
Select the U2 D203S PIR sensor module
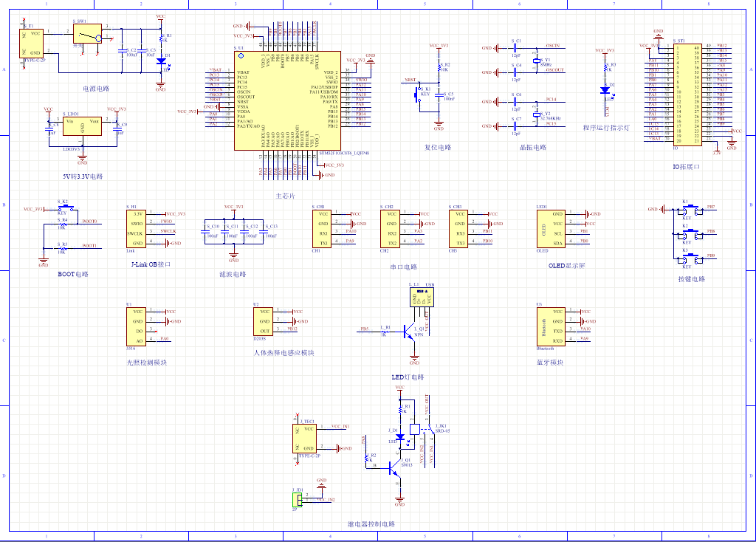click(264, 322)
